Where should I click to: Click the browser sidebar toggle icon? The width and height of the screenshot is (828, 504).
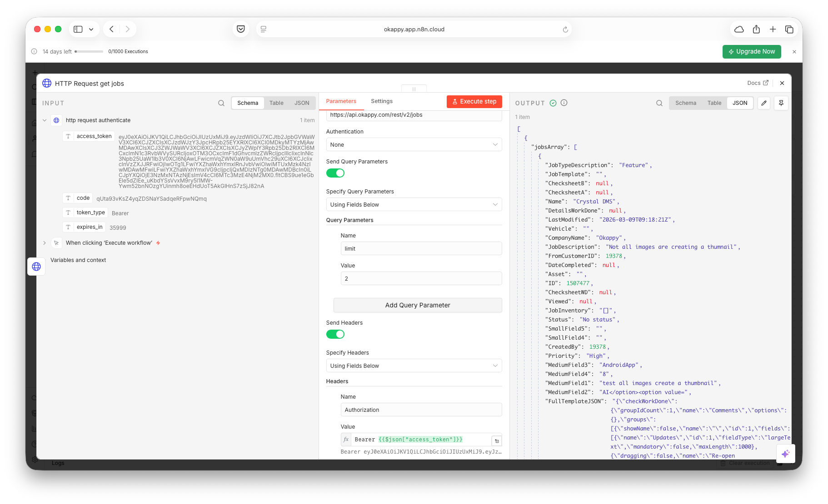pyautogui.click(x=78, y=29)
